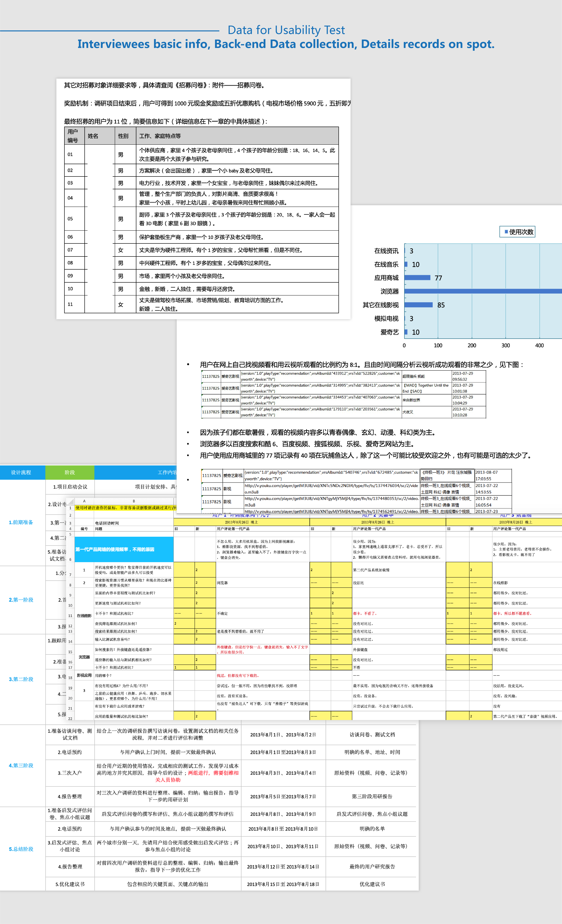Click the "Data for Usability Test" title
The height and width of the screenshot is (924, 562).
(286, 30)
